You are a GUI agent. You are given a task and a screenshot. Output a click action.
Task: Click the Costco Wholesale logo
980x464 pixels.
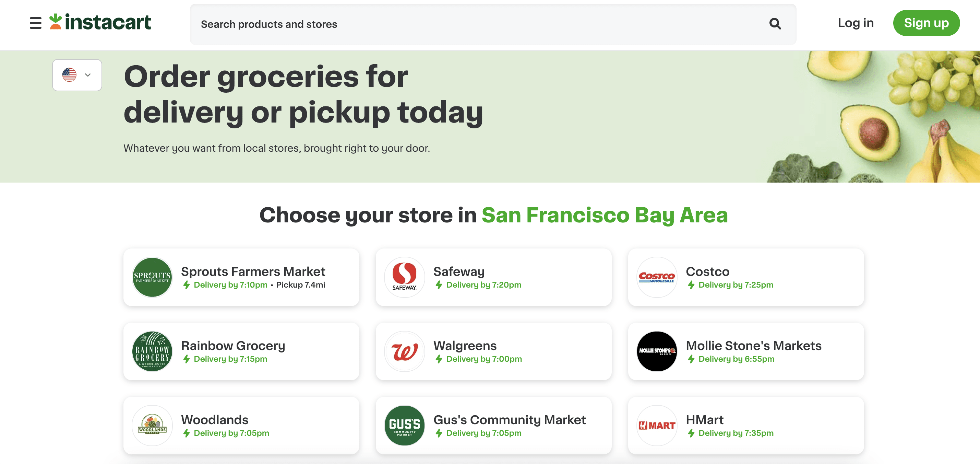point(656,277)
